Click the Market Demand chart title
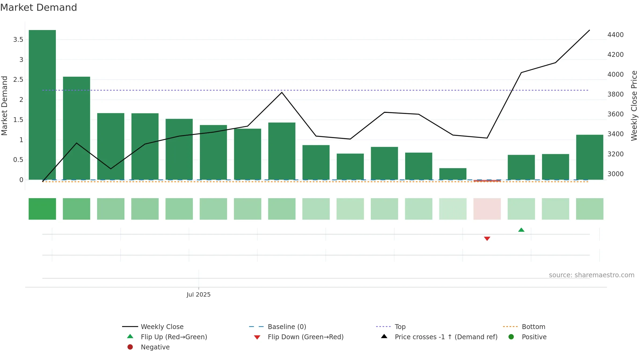The height and width of the screenshot is (362, 644). 39,8
